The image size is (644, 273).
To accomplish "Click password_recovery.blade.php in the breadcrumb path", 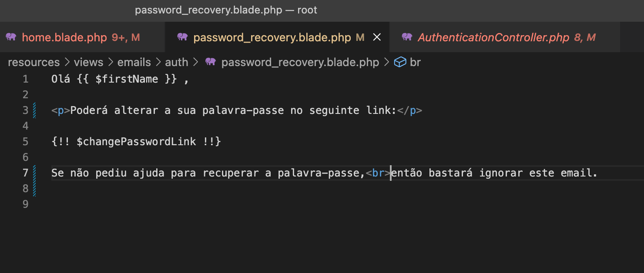I will point(300,62).
